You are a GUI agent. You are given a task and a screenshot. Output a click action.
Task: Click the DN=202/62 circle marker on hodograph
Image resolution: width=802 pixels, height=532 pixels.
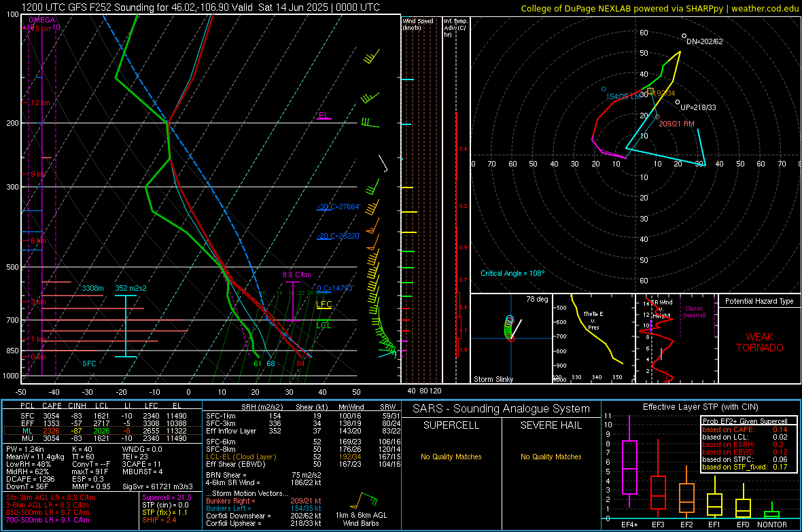coord(684,36)
